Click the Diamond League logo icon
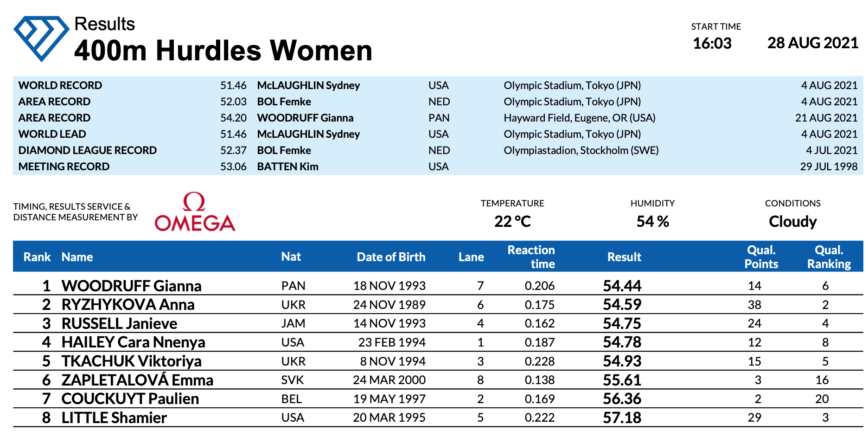Image resolution: width=868 pixels, height=437 pixels. click(x=41, y=39)
